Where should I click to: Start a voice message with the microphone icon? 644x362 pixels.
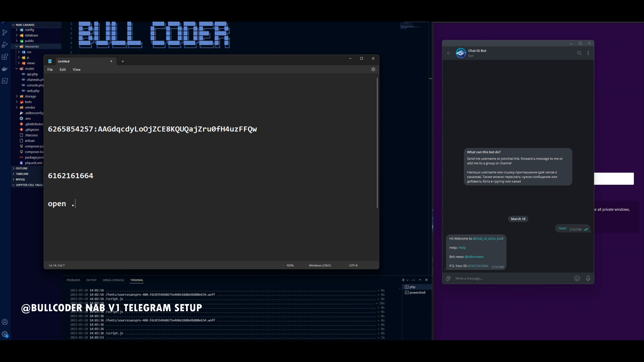click(x=588, y=278)
